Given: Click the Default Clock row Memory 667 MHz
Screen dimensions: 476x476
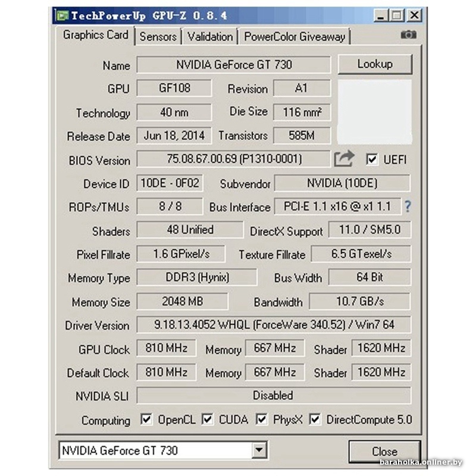Looking at the screenshot, I should (275, 372).
